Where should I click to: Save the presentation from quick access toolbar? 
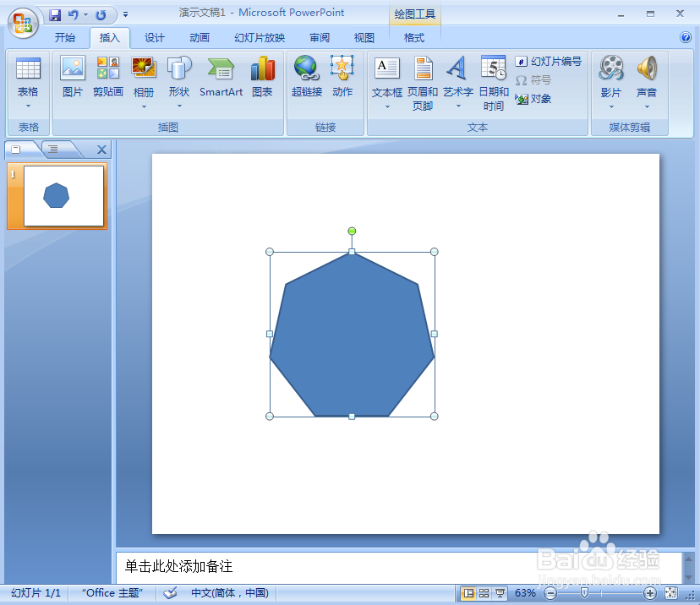[55, 14]
